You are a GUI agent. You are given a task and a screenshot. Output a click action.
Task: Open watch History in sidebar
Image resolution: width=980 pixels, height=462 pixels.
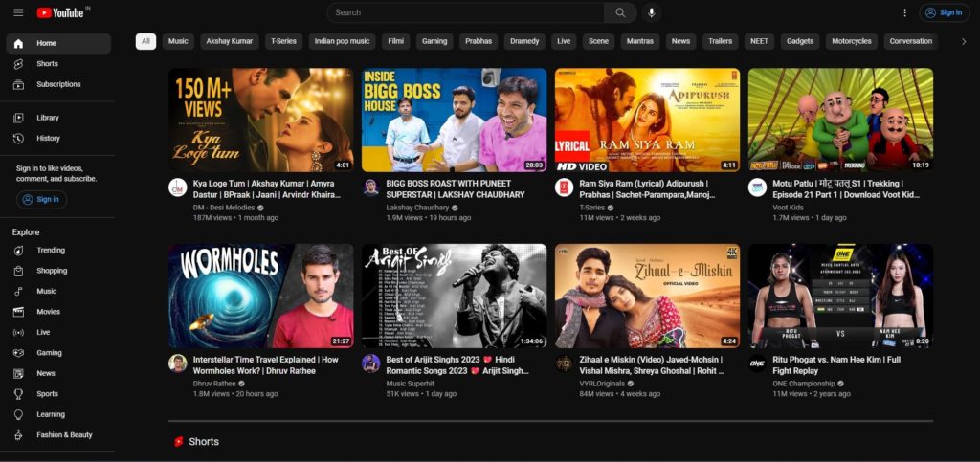[x=48, y=138]
